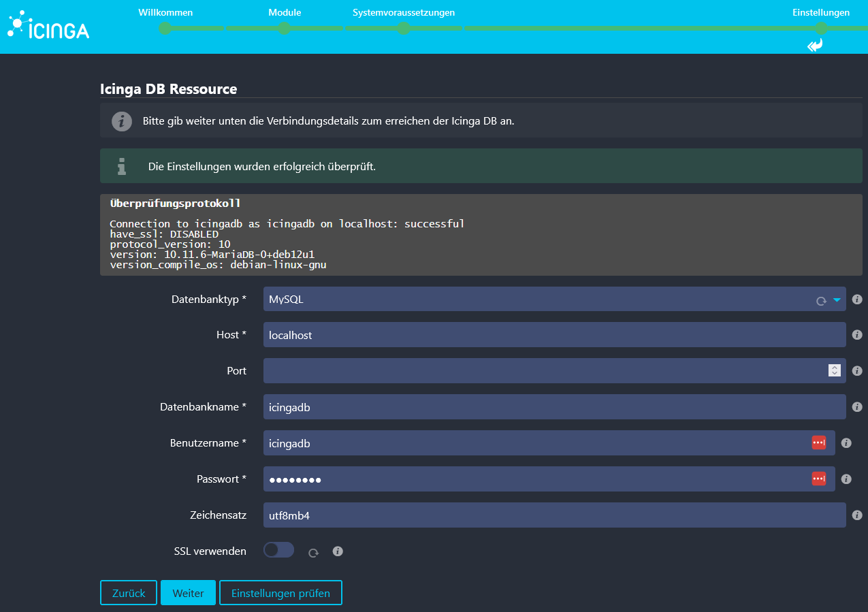Click into the Benutzername input field
Image resolution: width=868 pixels, height=612 pixels.
tap(549, 443)
